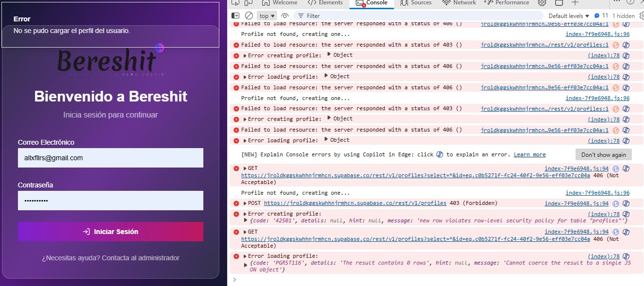Viewport: 644px width, 286px height.
Task: Click the Contraseña password field
Action: (111, 201)
